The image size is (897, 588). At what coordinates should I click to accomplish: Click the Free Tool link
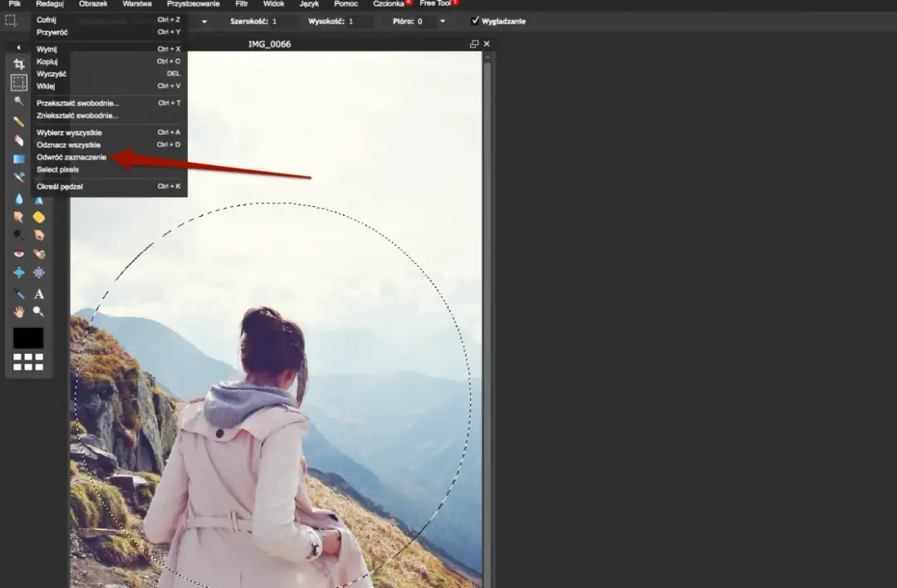434,4
